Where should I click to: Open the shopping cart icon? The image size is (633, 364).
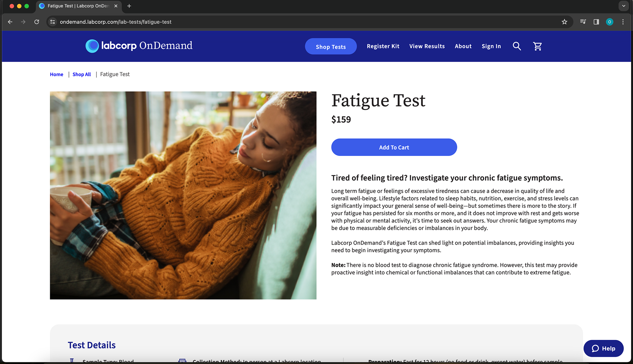[537, 46]
